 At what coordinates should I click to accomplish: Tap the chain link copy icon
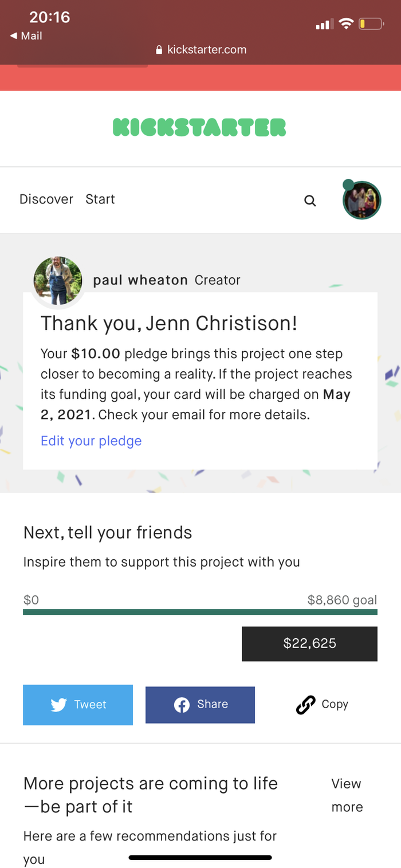coord(305,705)
